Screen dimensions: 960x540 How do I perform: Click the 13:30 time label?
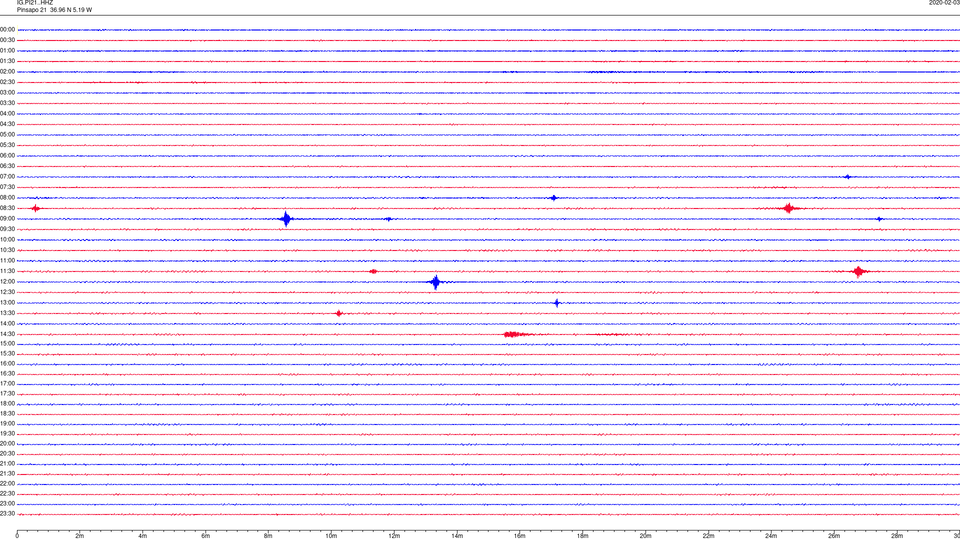point(7,313)
